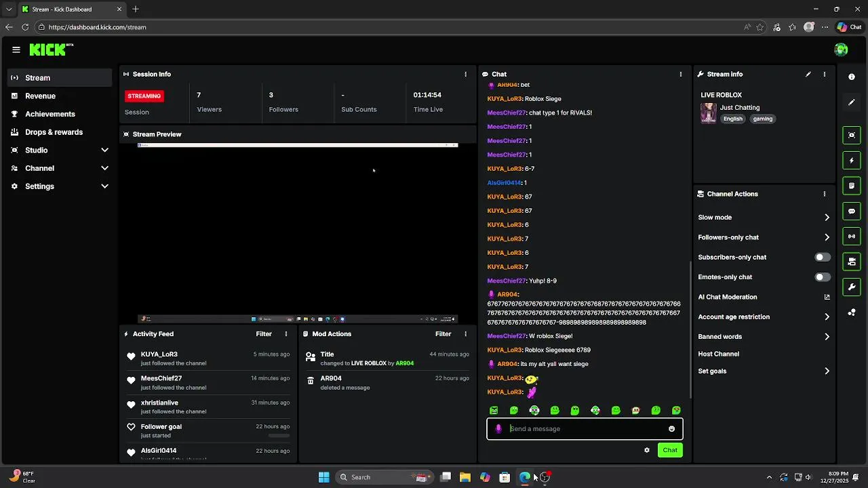Click MeesChief27 follow entry in Activity Feed
The image size is (868, 488).
point(208,383)
